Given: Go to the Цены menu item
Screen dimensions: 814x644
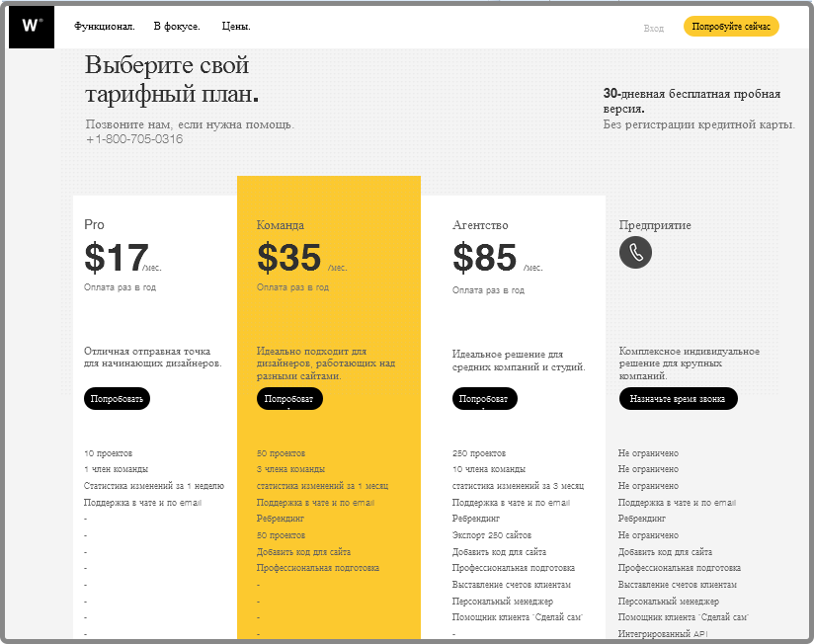Looking at the screenshot, I should (236, 27).
